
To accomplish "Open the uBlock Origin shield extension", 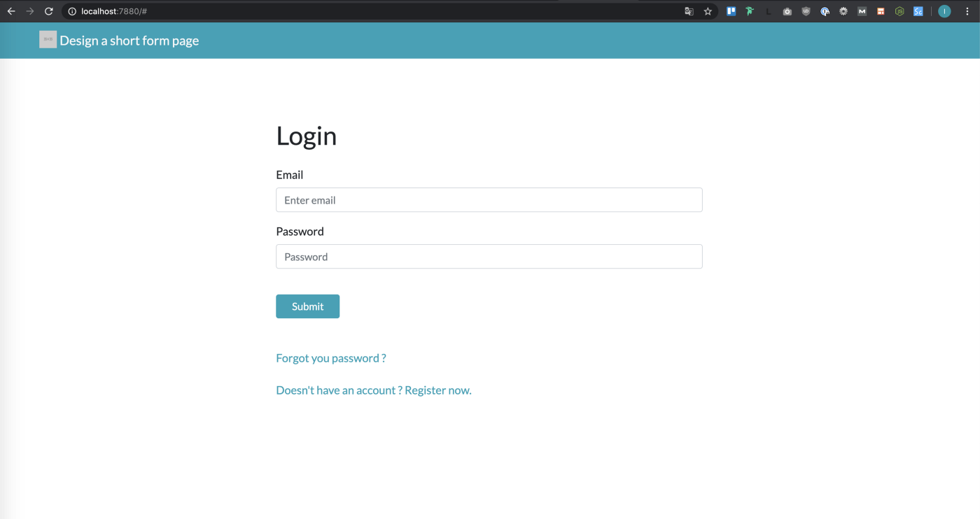I will (x=806, y=11).
